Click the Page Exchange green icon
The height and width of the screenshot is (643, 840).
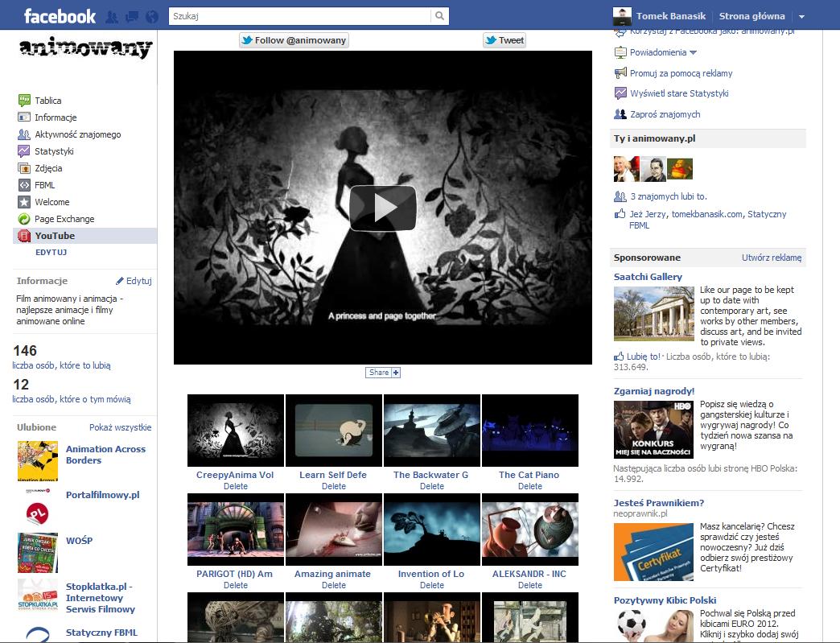point(24,219)
